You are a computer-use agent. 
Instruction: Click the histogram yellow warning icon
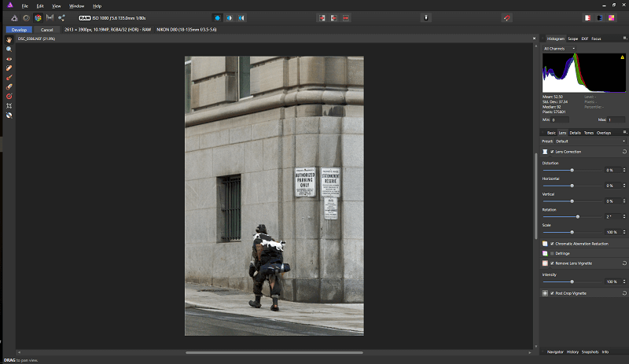(x=622, y=57)
